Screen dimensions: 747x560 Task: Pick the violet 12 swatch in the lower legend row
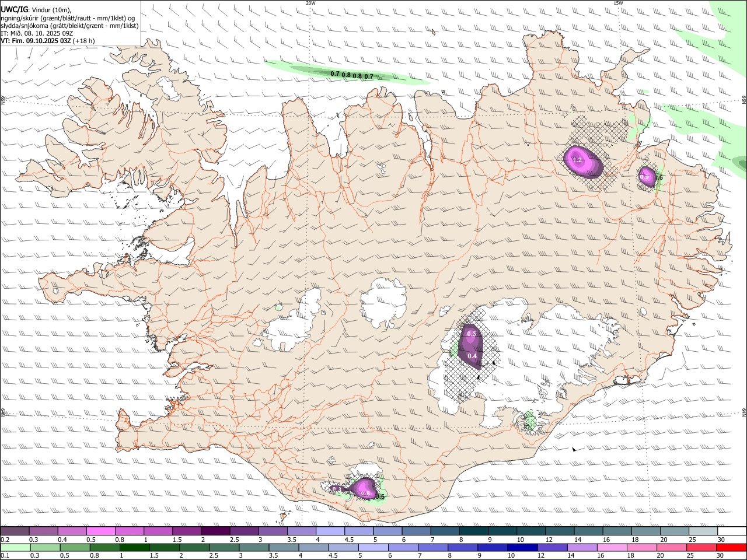(551, 548)
